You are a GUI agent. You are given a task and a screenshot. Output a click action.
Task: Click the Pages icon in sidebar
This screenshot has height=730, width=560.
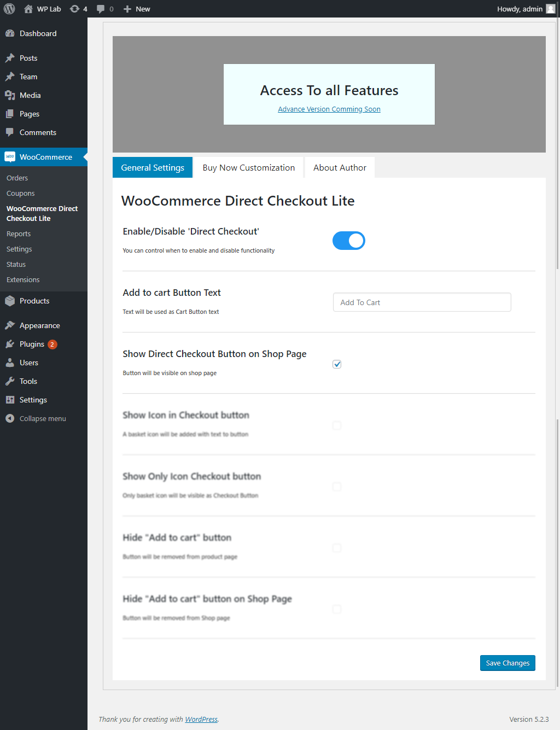(10, 114)
